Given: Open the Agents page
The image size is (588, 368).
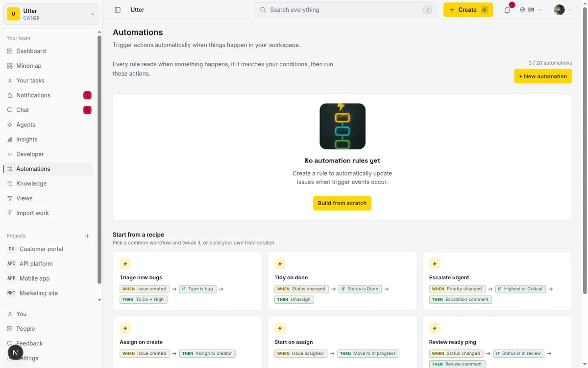Looking at the screenshot, I should (48, 125).
